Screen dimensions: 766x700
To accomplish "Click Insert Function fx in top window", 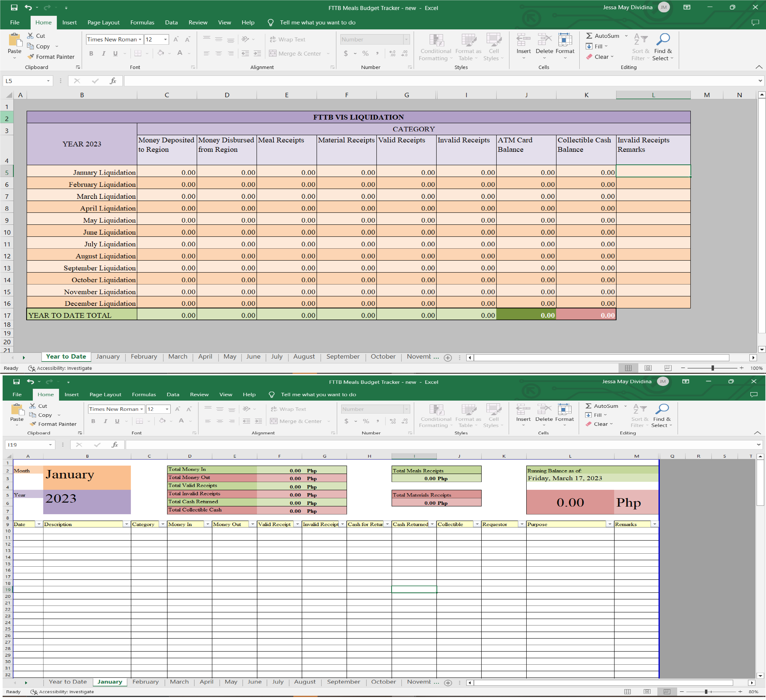I will point(113,81).
